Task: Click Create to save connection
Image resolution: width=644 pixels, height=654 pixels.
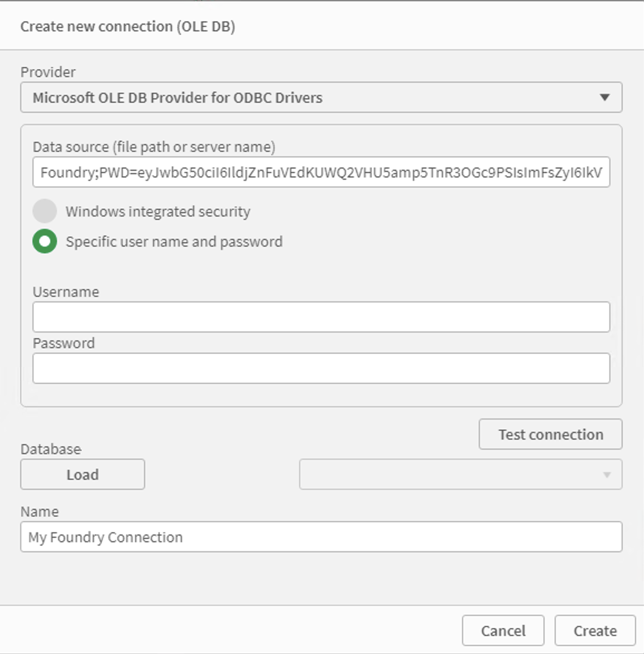Action: click(595, 630)
